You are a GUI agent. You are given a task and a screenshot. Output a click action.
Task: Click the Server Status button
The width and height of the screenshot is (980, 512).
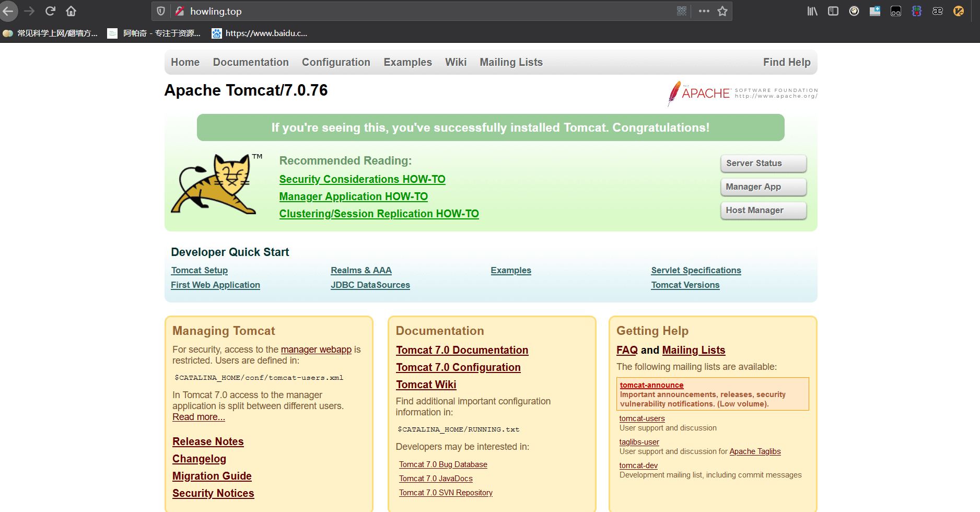click(x=763, y=164)
